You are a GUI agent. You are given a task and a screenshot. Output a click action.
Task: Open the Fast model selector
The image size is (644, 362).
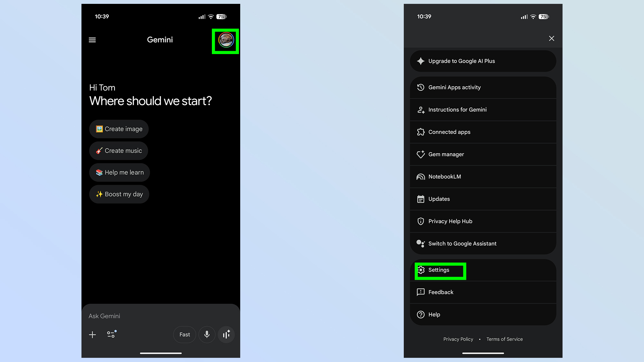185,335
